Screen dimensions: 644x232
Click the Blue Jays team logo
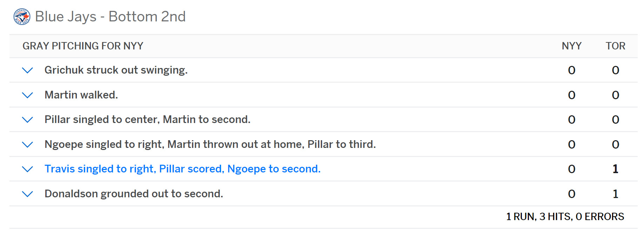22,16
